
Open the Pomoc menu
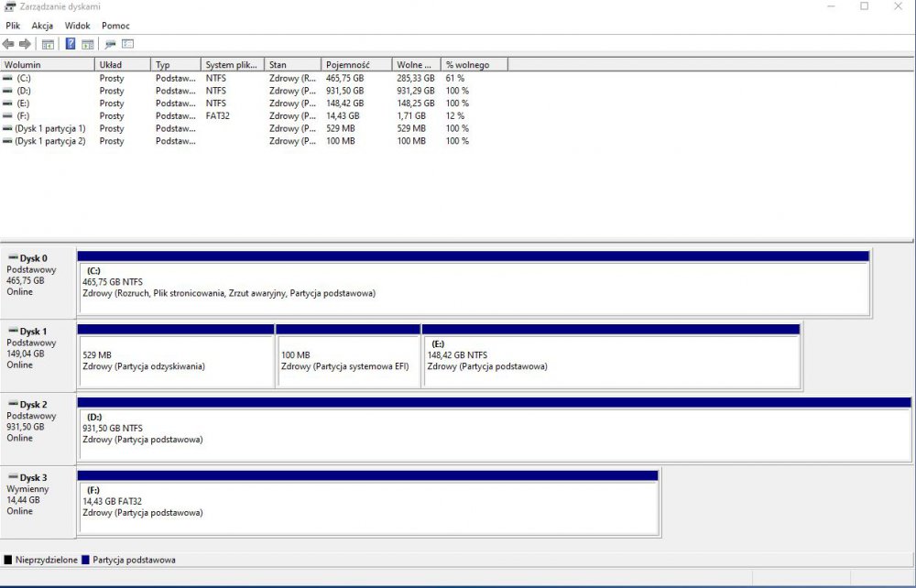point(115,26)
